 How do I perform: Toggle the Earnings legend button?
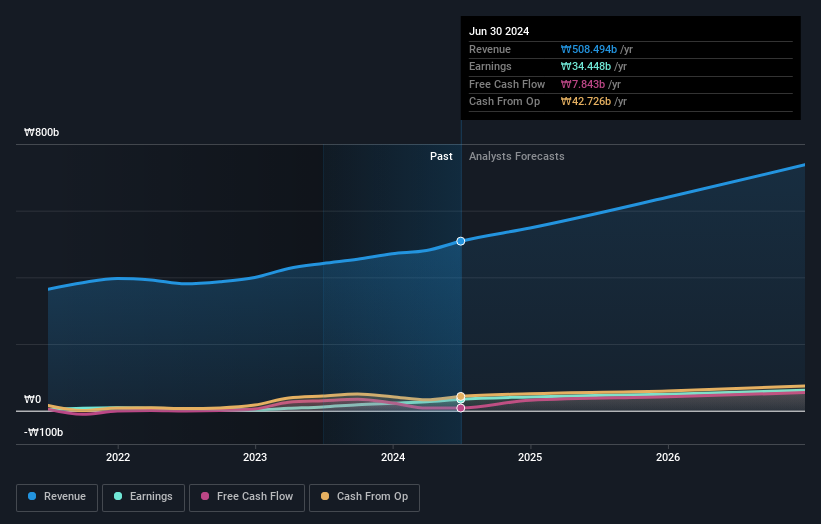point(143,497)
